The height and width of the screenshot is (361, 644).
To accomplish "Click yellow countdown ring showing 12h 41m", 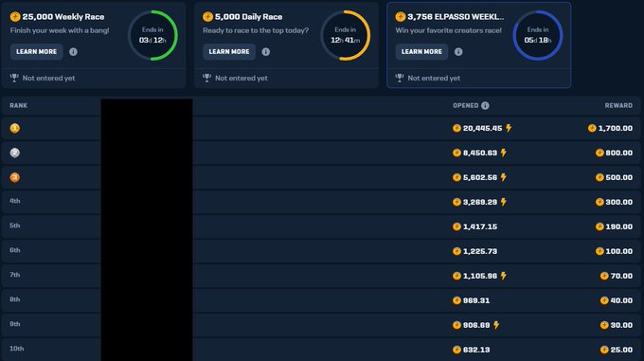I will point(345,35).
